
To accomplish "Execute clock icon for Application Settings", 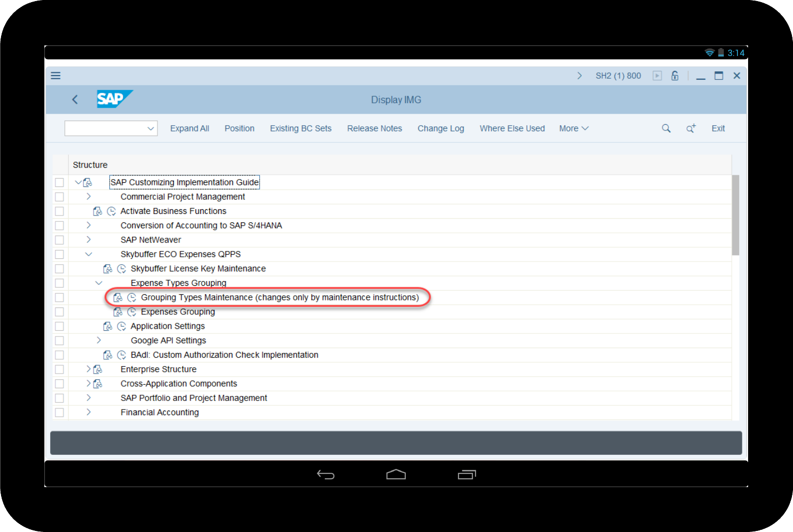I will click(122, 326).
